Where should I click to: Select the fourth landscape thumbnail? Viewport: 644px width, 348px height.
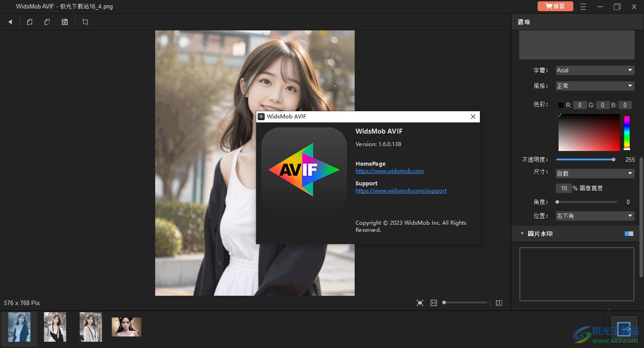click(127, 327)
